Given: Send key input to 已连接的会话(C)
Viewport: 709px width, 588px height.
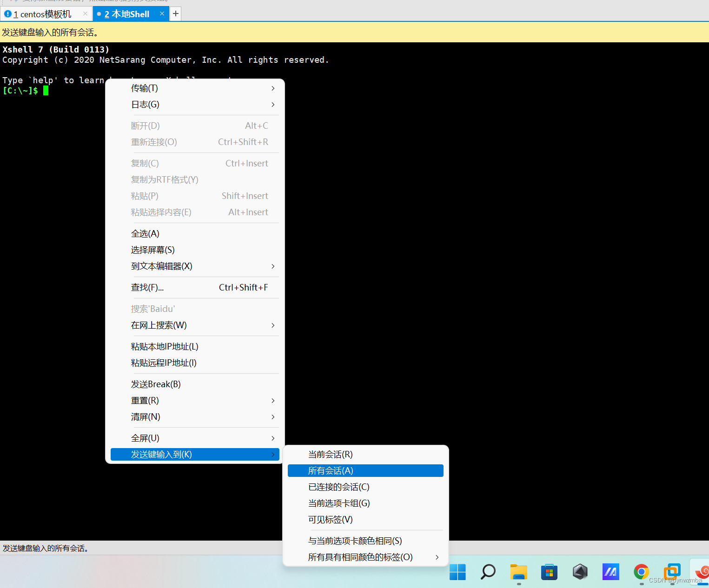Looking at the screenshot, I should coord(365,487).
